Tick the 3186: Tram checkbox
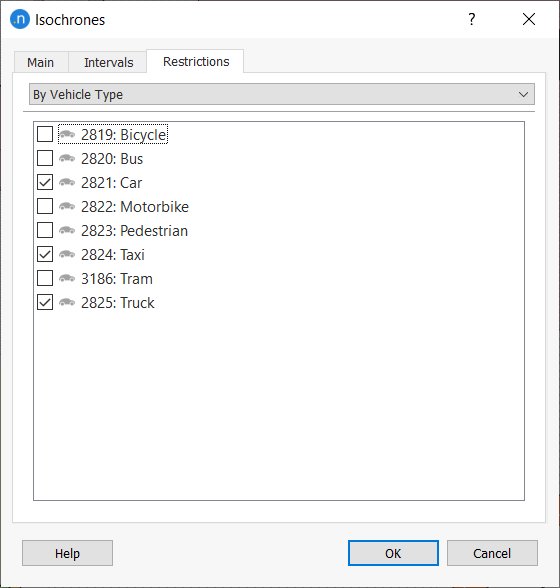Screen dimensions: 560x588 point(45,278)
